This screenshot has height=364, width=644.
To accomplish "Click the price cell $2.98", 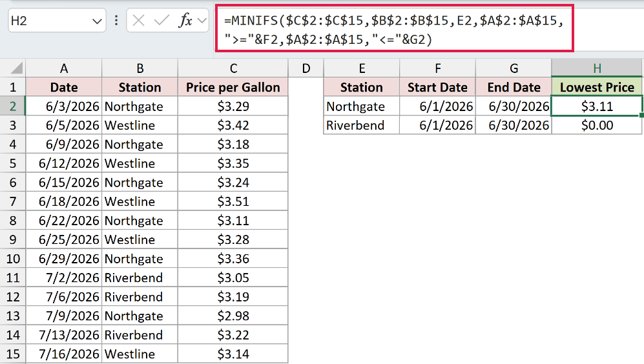I will (x=233, y=316).
